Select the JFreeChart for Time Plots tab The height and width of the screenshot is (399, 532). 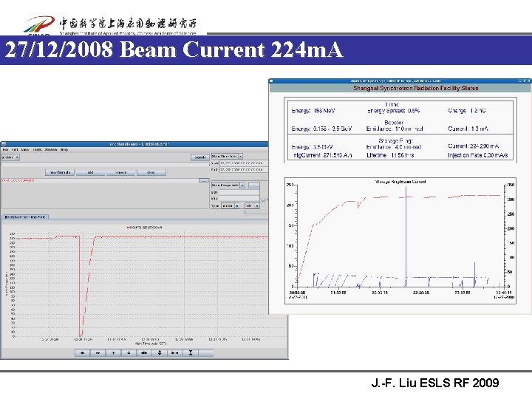click(25, 216)
